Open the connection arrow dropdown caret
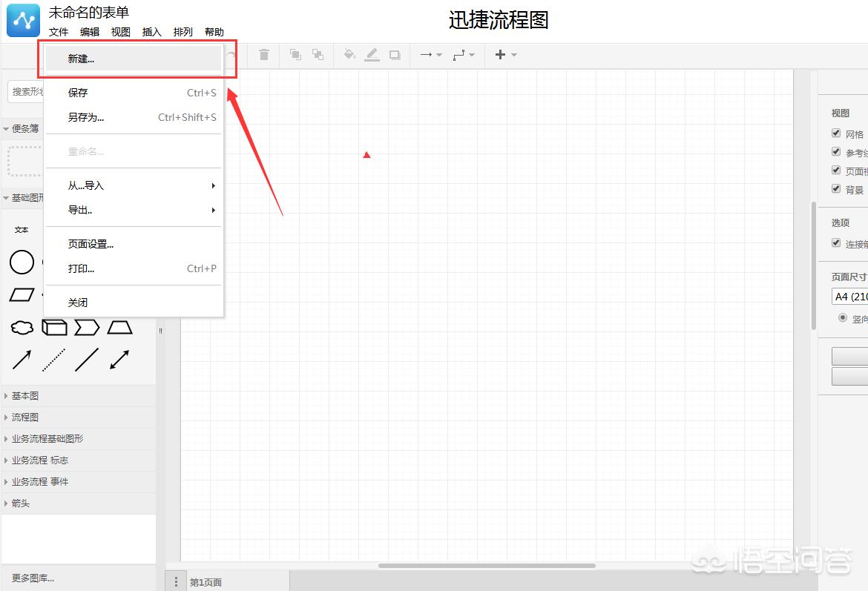 coord(439,55)
